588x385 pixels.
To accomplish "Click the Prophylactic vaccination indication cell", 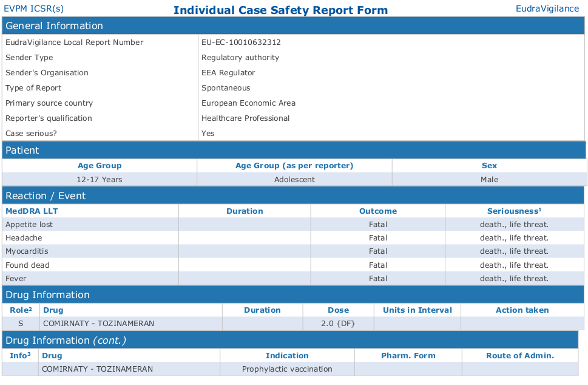I will pos(287,369).
